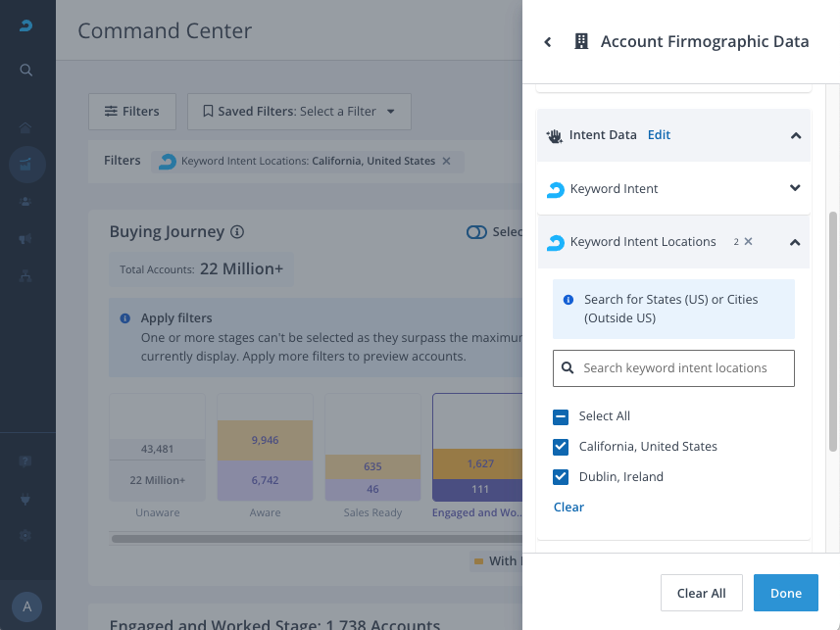The width and height of the screenshot is (840, 630).
Task: Open the settings gear in sidebar
Action: point(26,536)
